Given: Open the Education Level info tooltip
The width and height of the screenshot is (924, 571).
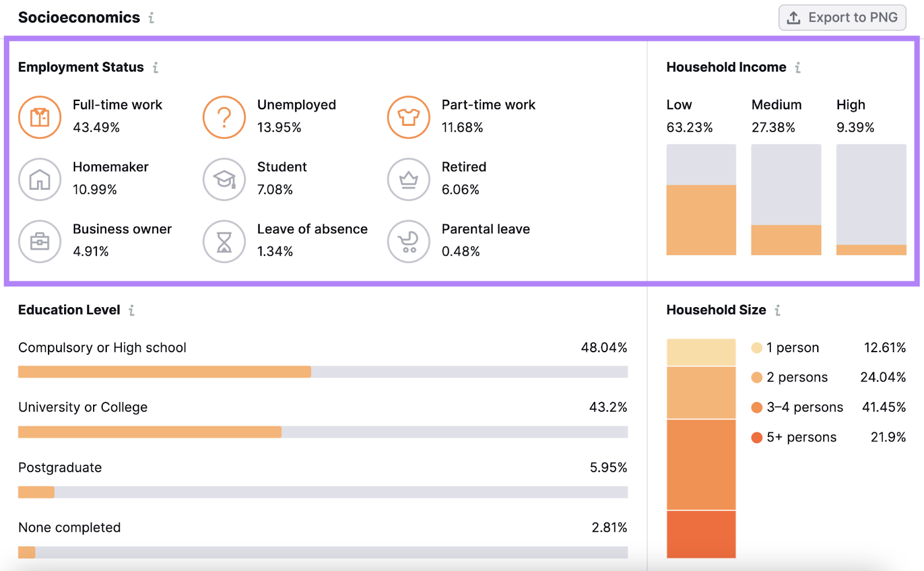Looking at the screenshot, I should [x=132, y=310].
